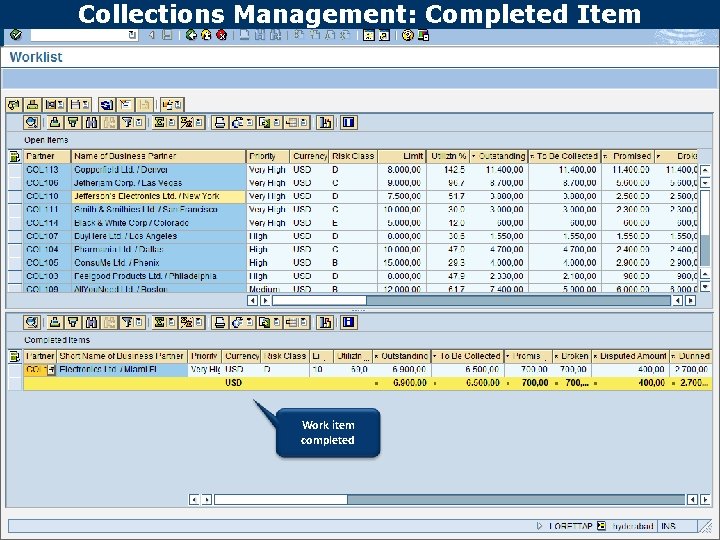Open the command field history dropdown
The height and width of the screenshot is (540, 720).
(x=132, y=35)
